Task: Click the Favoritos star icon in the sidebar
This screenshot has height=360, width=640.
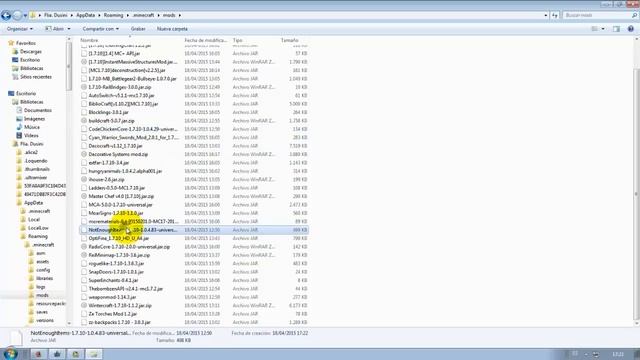Action: pos(11,43)
